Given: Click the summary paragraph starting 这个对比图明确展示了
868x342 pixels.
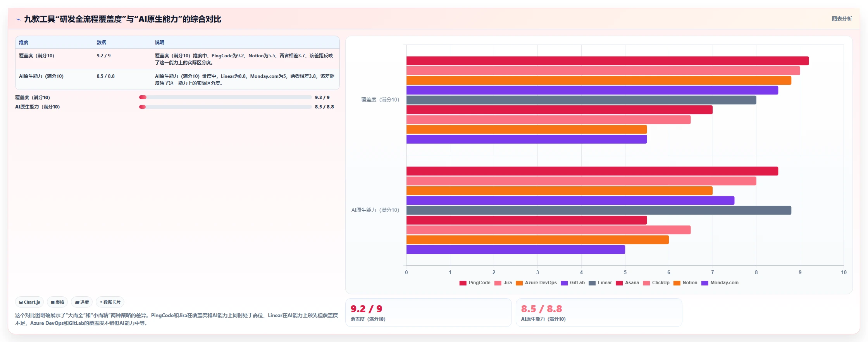Looking at the screenshot, I should pyautogui.click(x=176, y=319).
